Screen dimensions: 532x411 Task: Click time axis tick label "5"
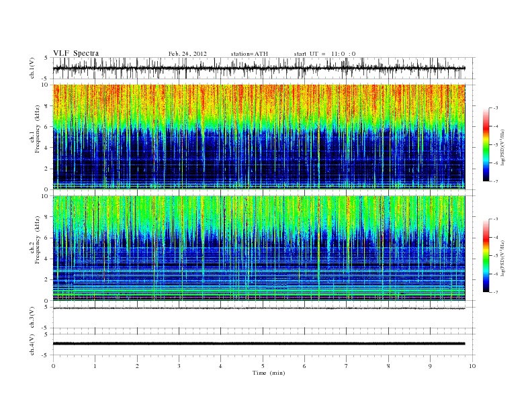pyautogui.click(x=263, y=366)
